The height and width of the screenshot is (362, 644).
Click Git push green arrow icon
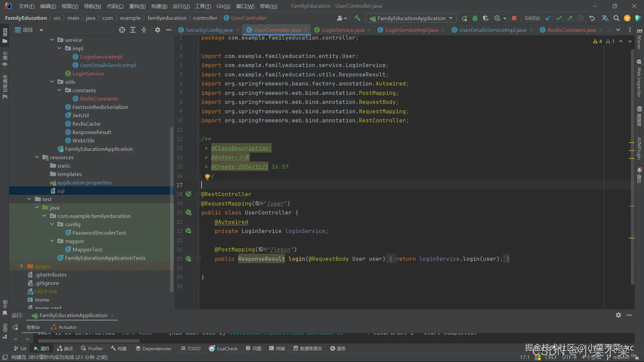tap(570, 18)
